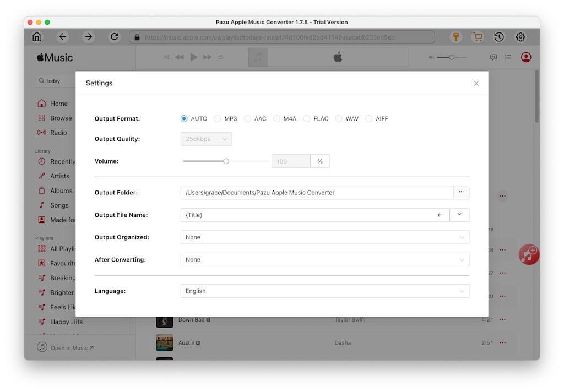Select AAC output format

[247, 119]
